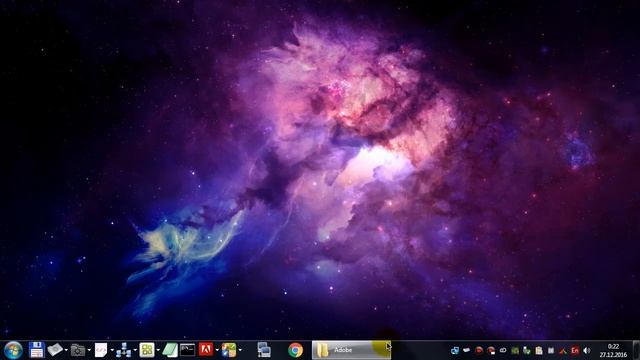Click the red round tray icon with white badge

(491, 350)
